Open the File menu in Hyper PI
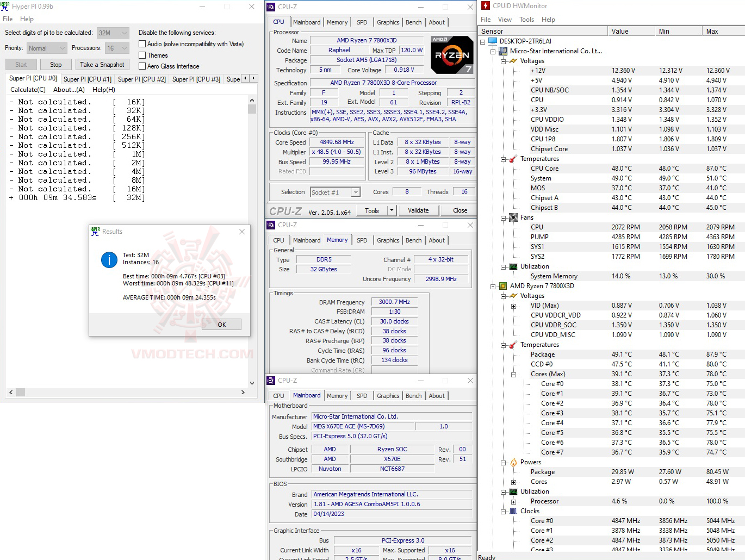 coord(8,19)
